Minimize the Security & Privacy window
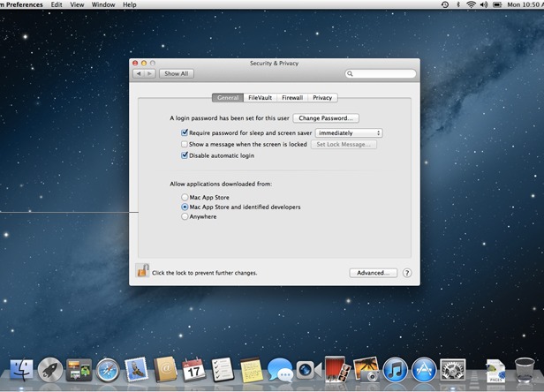 coord(144,64)
